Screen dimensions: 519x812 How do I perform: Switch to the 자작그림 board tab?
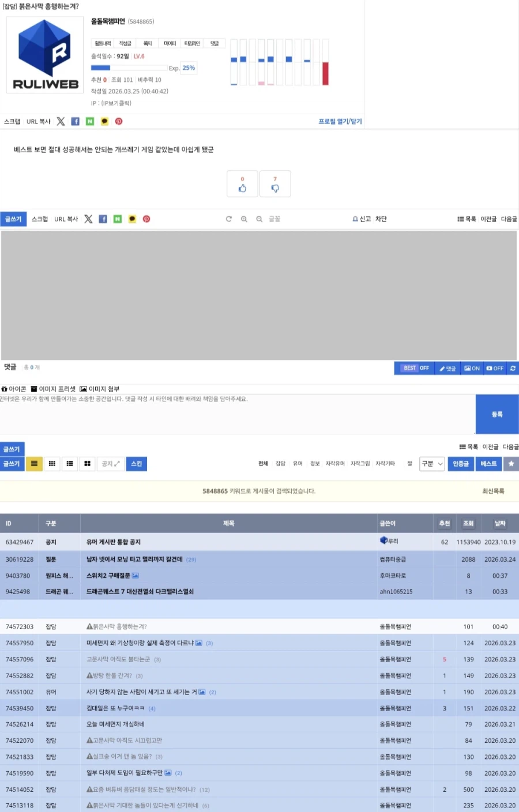click(x=359, y=463)
